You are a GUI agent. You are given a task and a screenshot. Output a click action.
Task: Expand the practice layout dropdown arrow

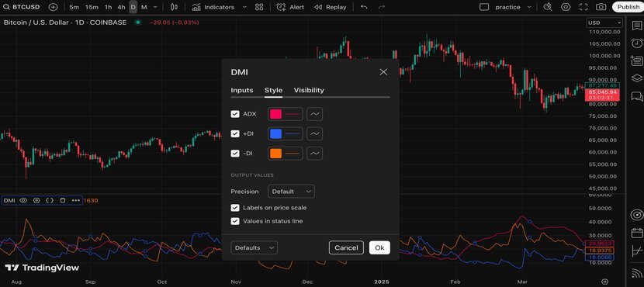529,7
